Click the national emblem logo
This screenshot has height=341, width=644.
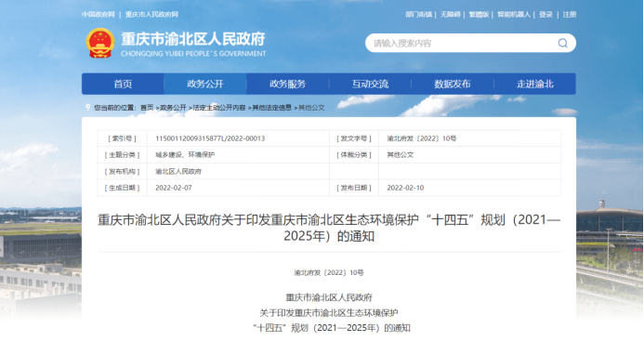[100, 43]
